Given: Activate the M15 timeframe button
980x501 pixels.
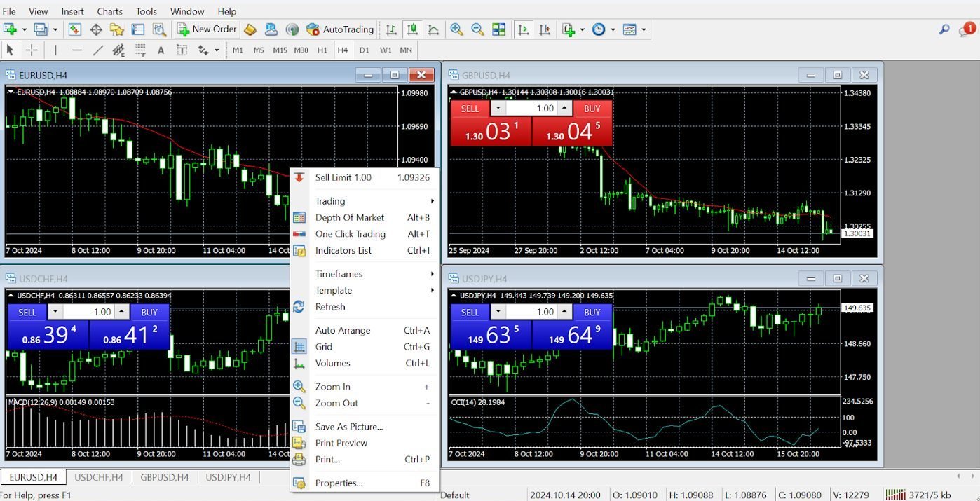Looking at the screenshot, I should [280, 50].
